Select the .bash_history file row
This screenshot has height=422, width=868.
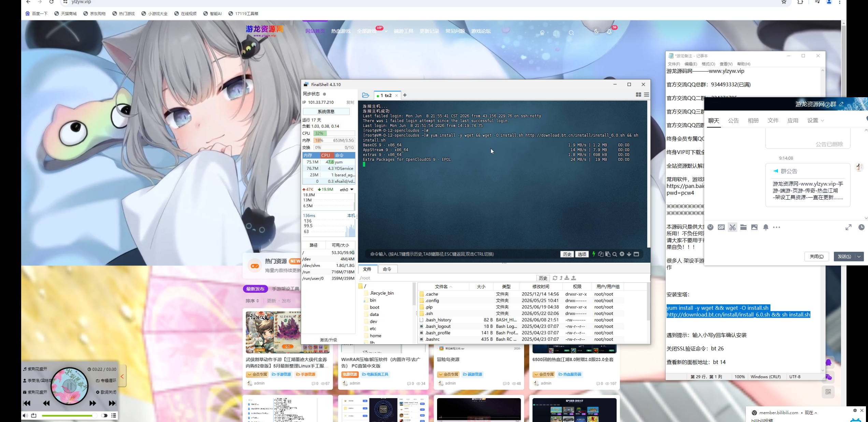pyautogui.click(x=521, y=320)
